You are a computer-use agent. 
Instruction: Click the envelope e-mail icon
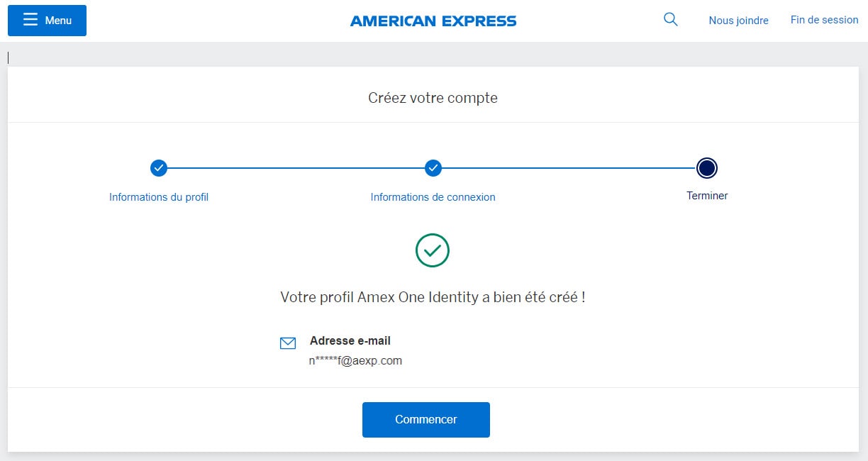click(288, 343)
